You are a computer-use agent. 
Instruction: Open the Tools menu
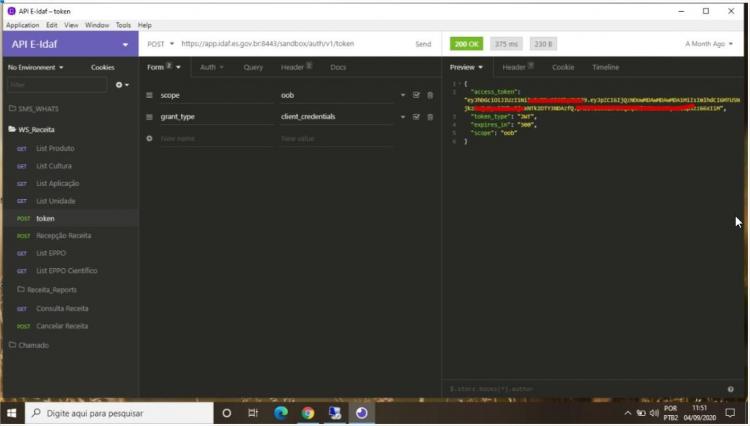coord(123,25)
